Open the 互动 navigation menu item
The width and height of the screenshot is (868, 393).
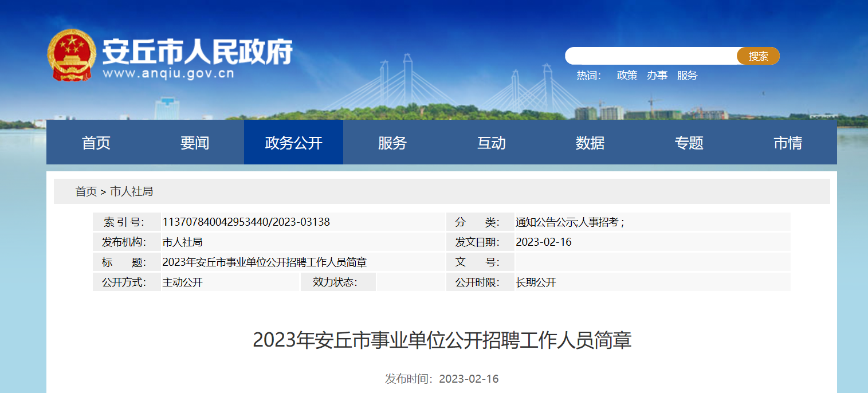[492, 143]
